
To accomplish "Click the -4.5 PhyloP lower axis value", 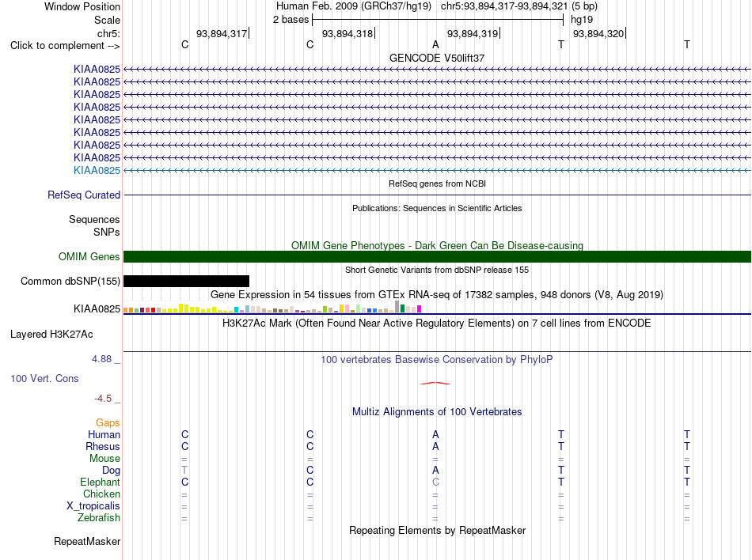I will coord(103,399).
